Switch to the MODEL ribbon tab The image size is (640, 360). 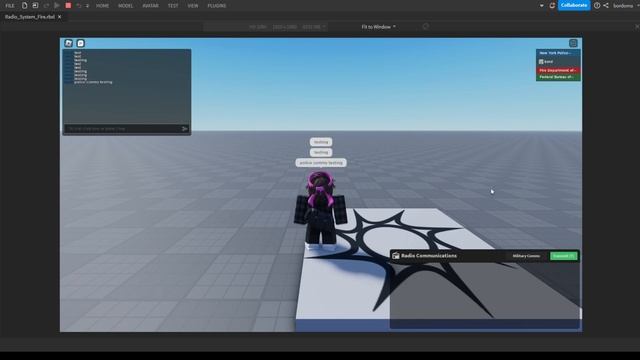(x=125, y=6)
